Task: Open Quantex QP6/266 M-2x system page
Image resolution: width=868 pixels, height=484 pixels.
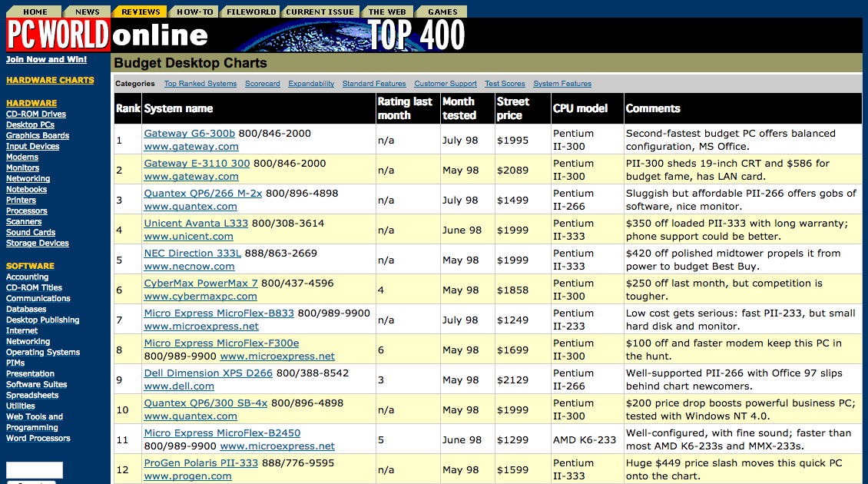Action: 203,194
